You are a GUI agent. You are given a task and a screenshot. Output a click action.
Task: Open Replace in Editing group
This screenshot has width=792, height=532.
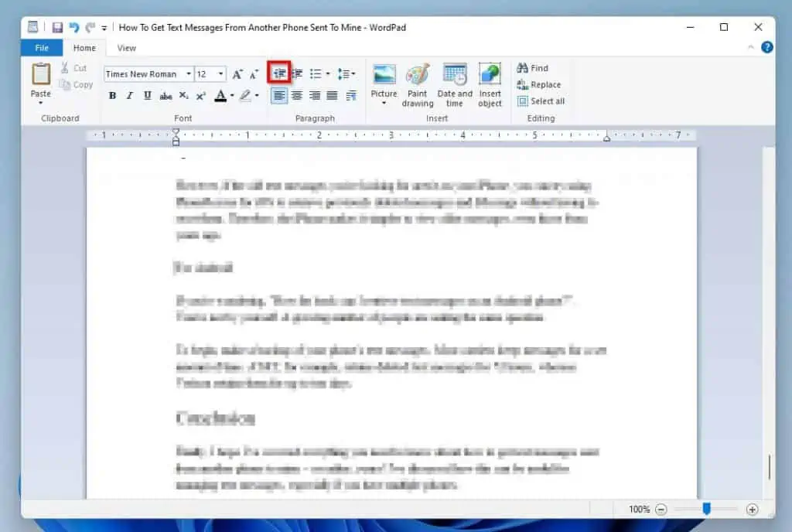click(x=539, y=84)
